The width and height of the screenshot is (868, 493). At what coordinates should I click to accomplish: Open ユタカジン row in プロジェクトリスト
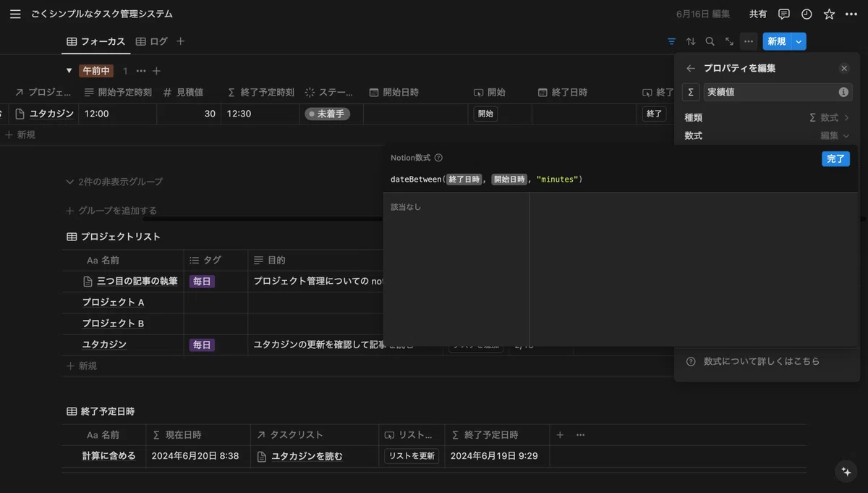coord(104,345)
